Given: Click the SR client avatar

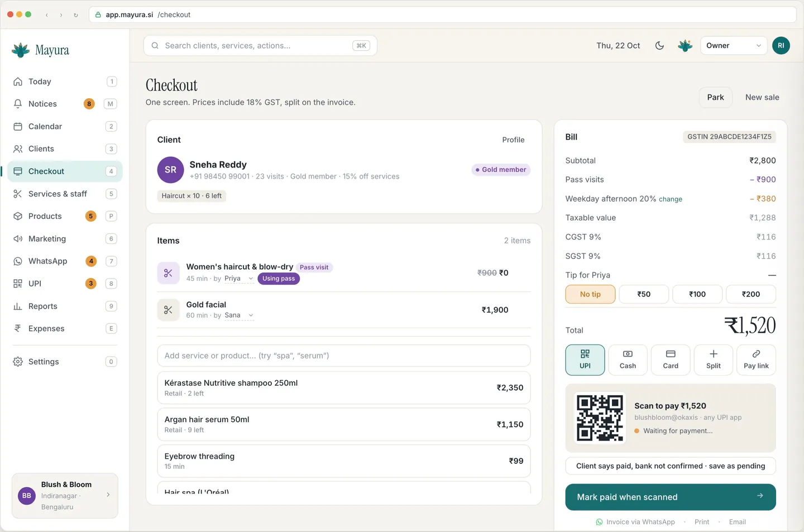Looking at the screenshot, I should pyautogui.click(x=171, y=170).
